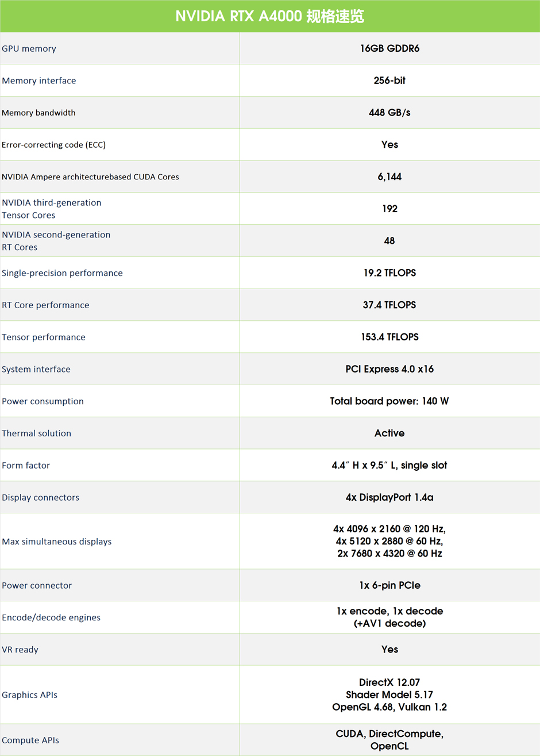Click the 6,144 CUDA cores value
The height and width of the screenshot is (756, 540).
pyautogui.click(x=389, y=176)
